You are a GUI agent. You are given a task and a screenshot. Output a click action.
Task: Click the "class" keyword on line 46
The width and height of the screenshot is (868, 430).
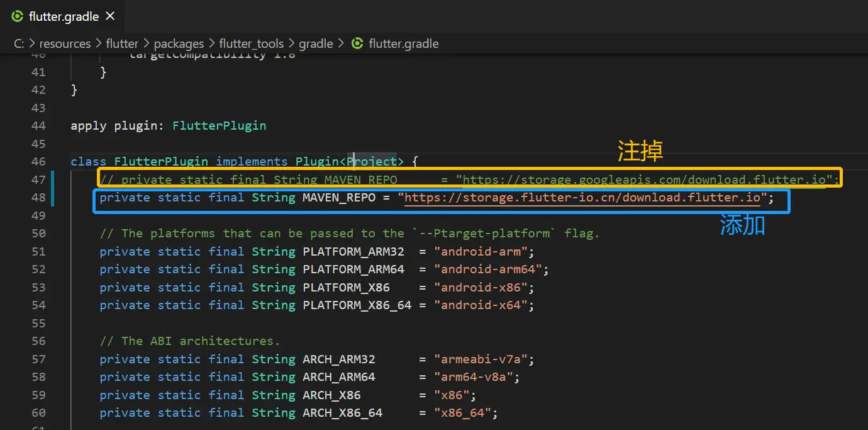89,162
